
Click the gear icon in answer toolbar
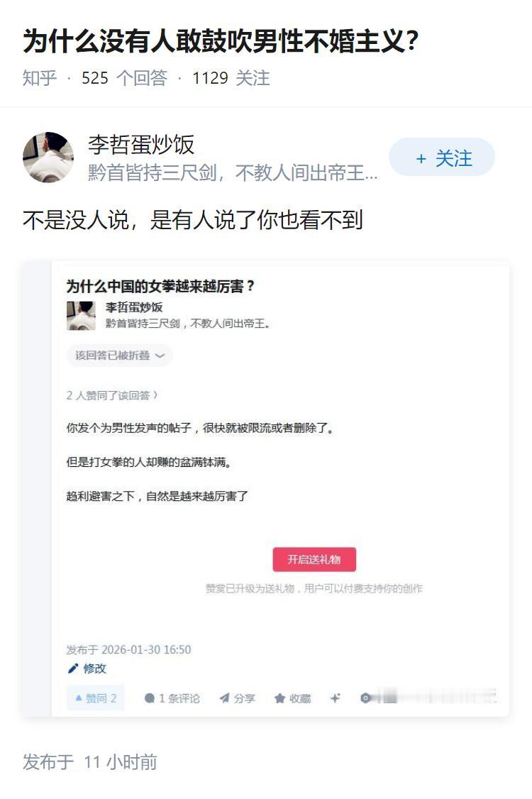pyautogui.click(x=365, y=698)
